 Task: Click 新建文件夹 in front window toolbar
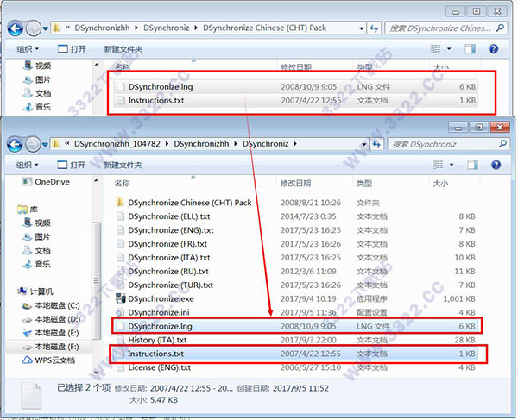coord(123,165)
